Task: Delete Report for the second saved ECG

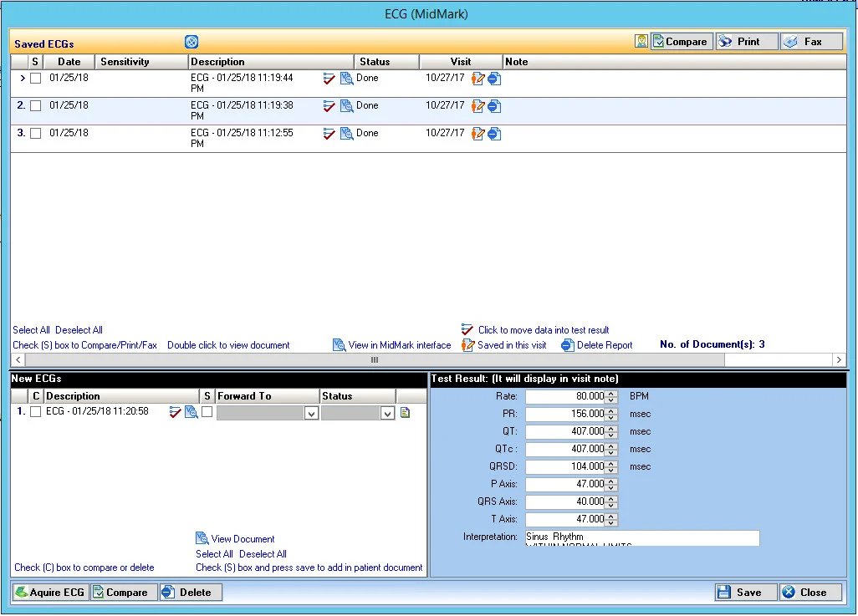Action: 493,105
